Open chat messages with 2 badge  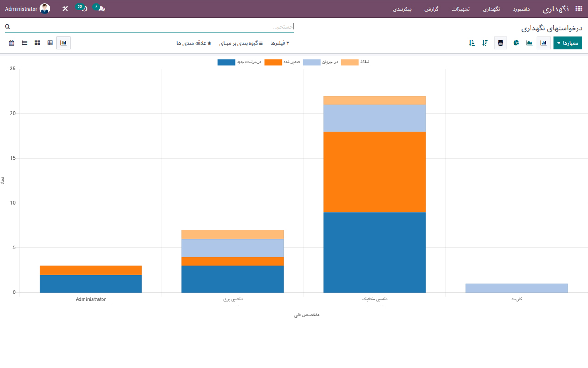point(101,9)
